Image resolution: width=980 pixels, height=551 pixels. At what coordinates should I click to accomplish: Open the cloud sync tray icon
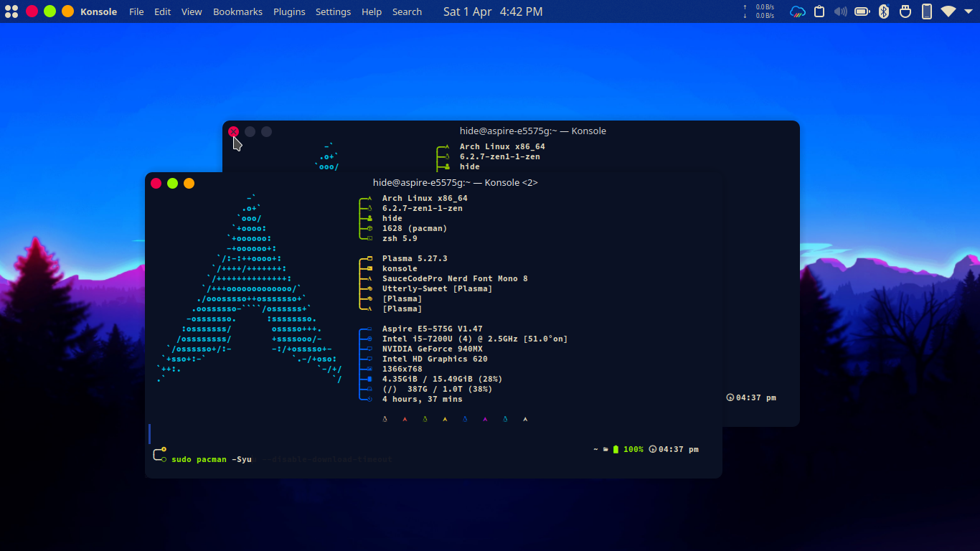click(x=798, y=11)
